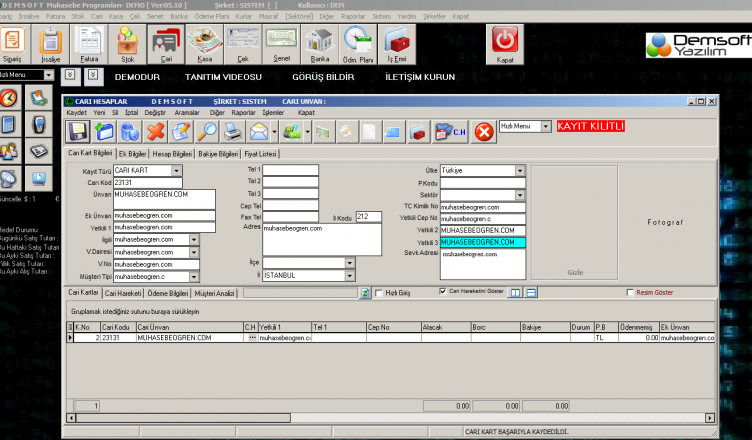Image resolution: width=752 pixels, height=440 pixels.
Task: Open Senet module icon
Action: click(x=282, y=45)
